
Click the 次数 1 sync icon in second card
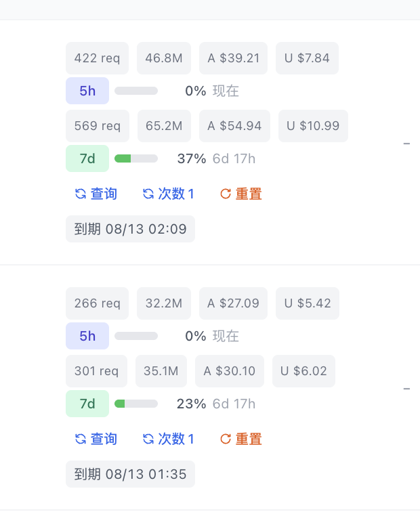click(x=148, y=439)
